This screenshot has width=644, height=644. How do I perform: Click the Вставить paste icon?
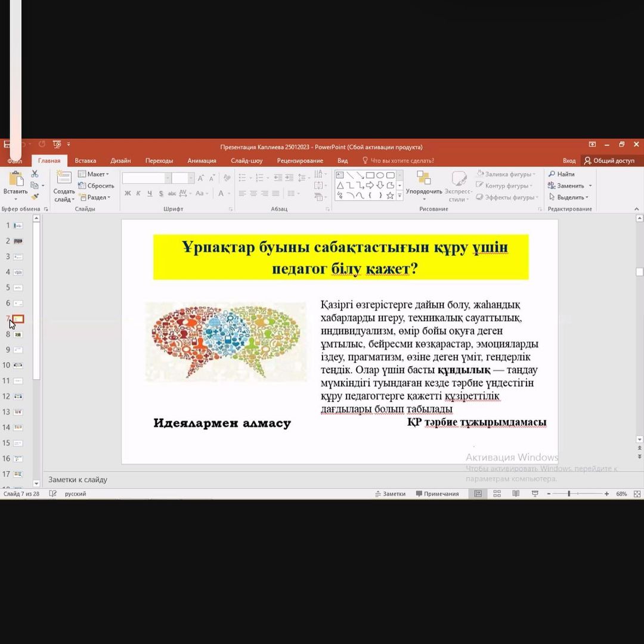pos(15,181)
